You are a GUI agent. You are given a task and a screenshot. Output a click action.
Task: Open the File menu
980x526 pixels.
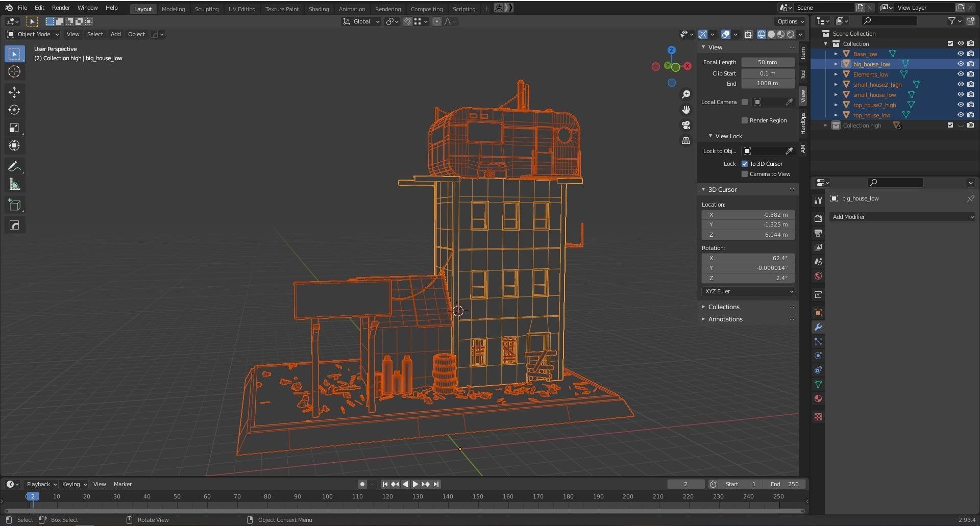pyautogui.click(x=22, y=8)
